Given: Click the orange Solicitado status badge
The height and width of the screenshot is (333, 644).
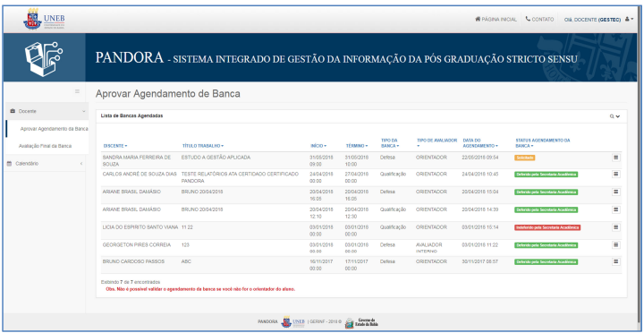Looking at the screenshot, I should tap(524, 158).
